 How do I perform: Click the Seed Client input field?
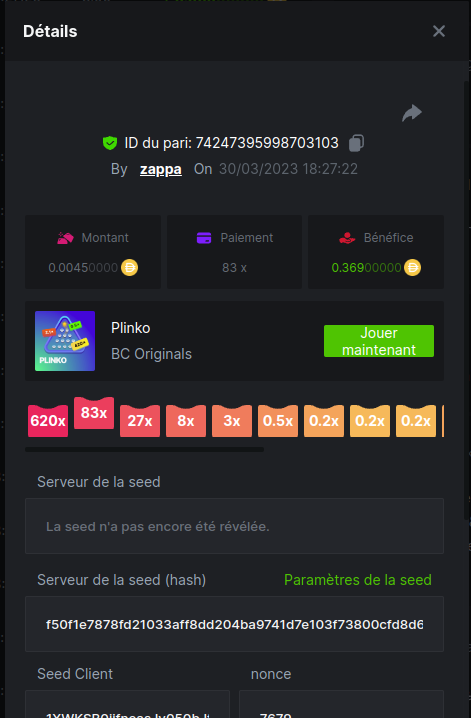coord(127,704)
